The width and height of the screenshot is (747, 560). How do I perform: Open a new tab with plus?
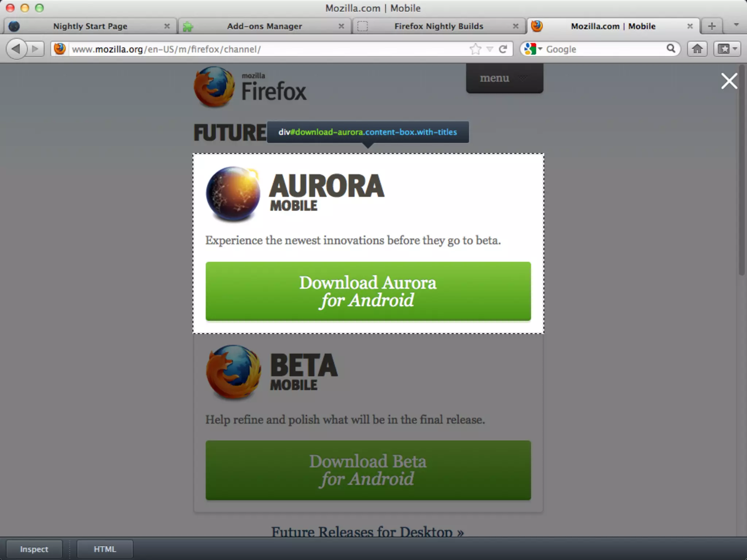click(x=711, y=26)
